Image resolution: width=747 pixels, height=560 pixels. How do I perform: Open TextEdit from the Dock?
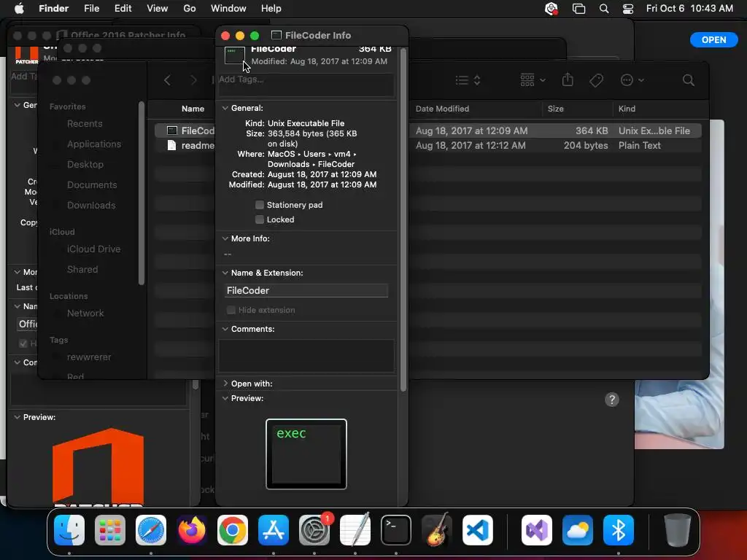coord(355,530)
